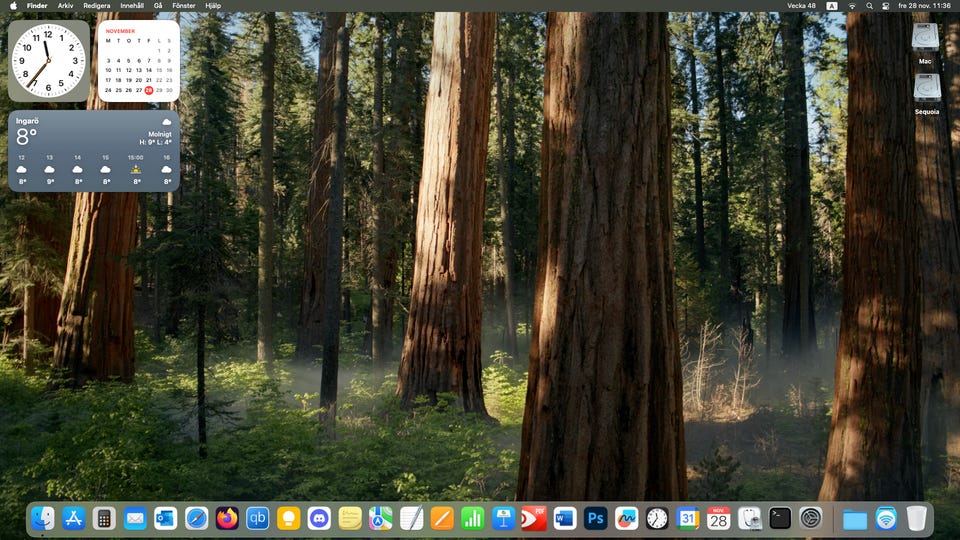Launch Firefox from the dock
Image resolution: width=960 pixels, height=540 pixels.
[227, 518]
